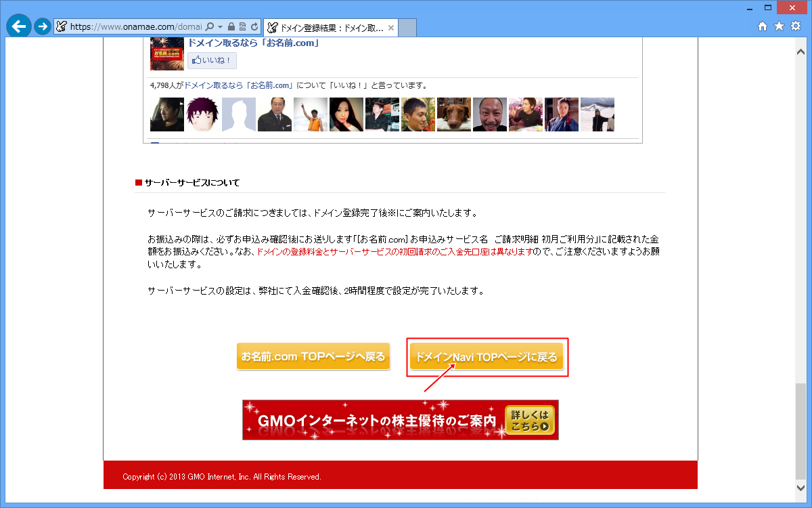812x508 pixels.
Task: Click the security lock icon in address bar
Action: point(231,27)
